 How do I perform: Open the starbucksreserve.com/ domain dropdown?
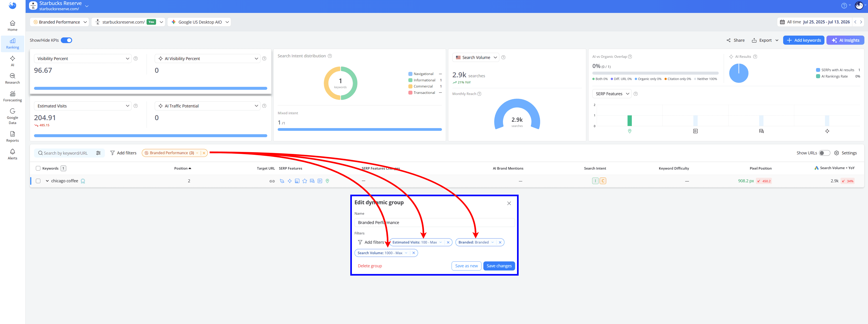tap(128, 22)
